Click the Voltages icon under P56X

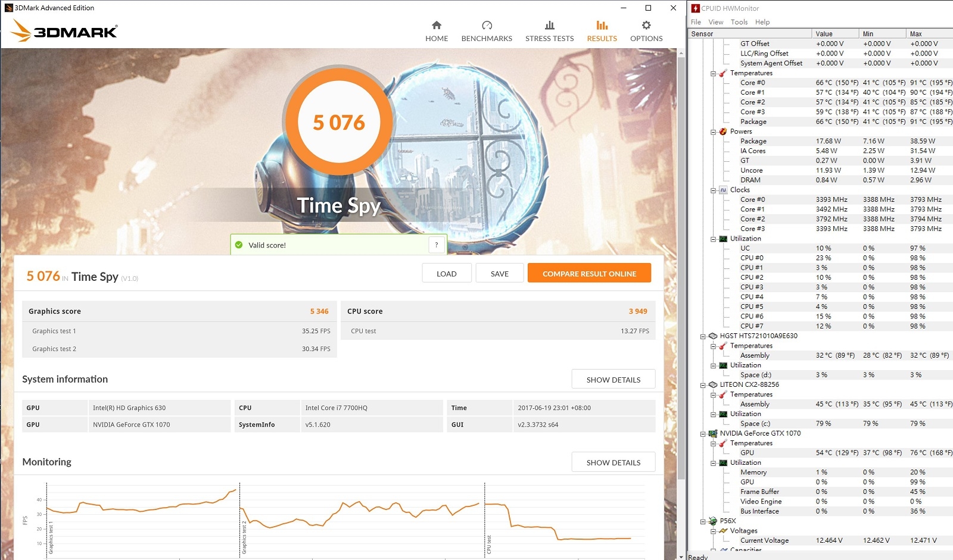tap(723, 530)
